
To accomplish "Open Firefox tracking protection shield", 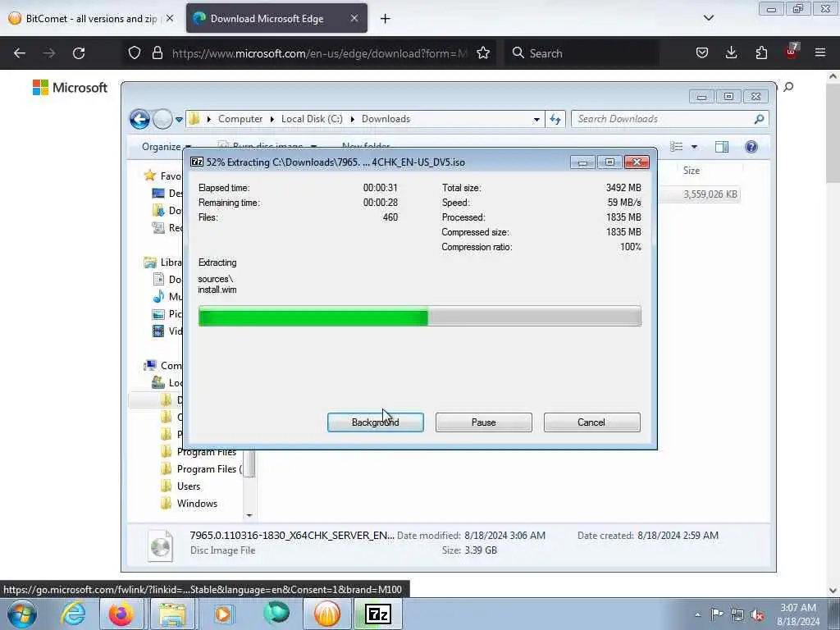I will [x=135, y=52].
